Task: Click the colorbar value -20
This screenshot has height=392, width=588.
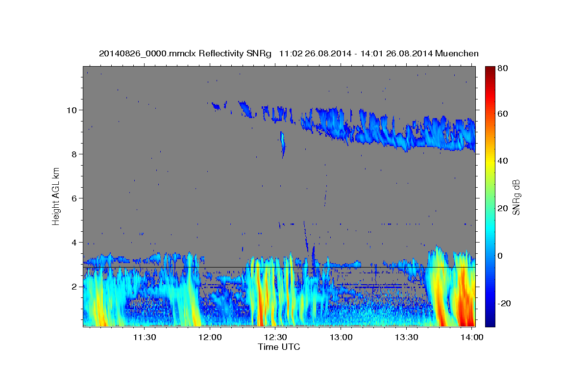Action: [504, 303]
